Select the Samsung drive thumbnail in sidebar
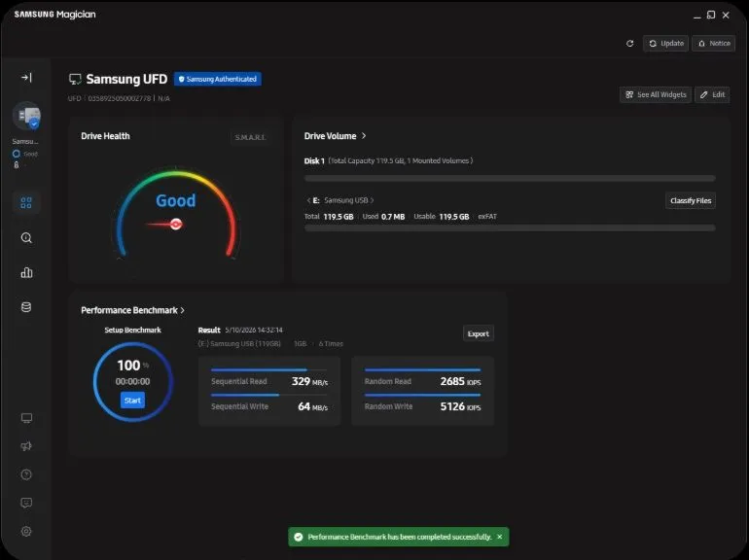The image size is (749, 560). (27, 116)
